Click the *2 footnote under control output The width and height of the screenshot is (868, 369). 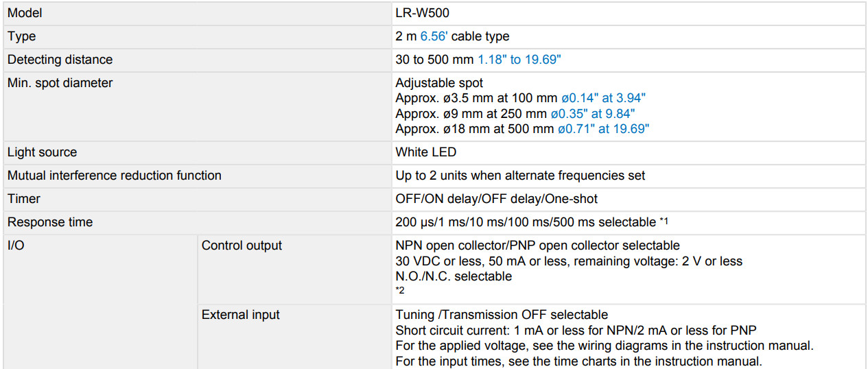pyautogui.click(x=400, y=291)
